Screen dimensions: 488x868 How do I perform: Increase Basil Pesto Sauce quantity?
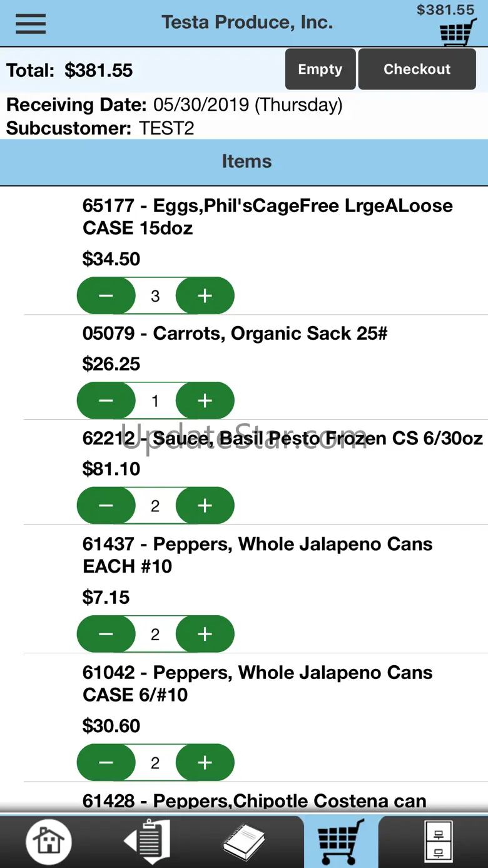(x=205, y=506)
